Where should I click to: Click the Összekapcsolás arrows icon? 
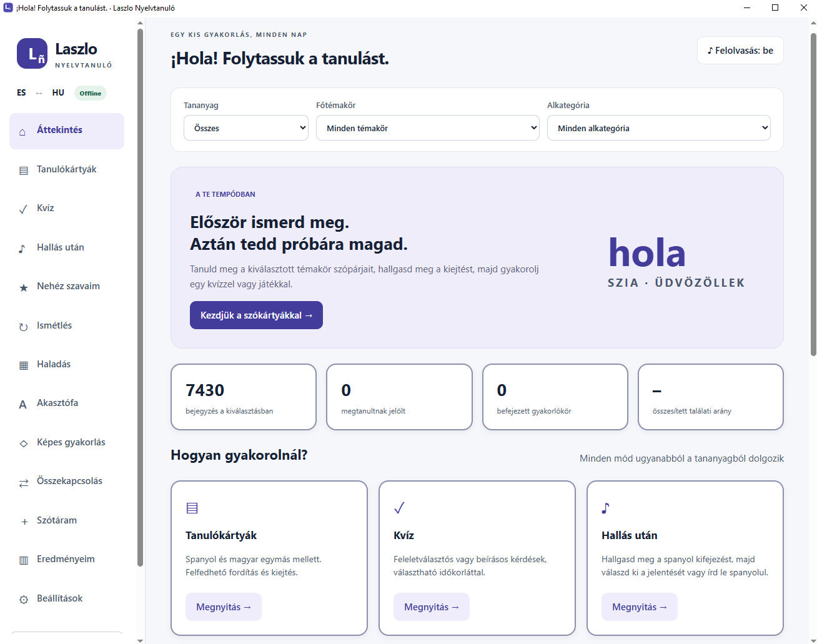coord(24,482)
